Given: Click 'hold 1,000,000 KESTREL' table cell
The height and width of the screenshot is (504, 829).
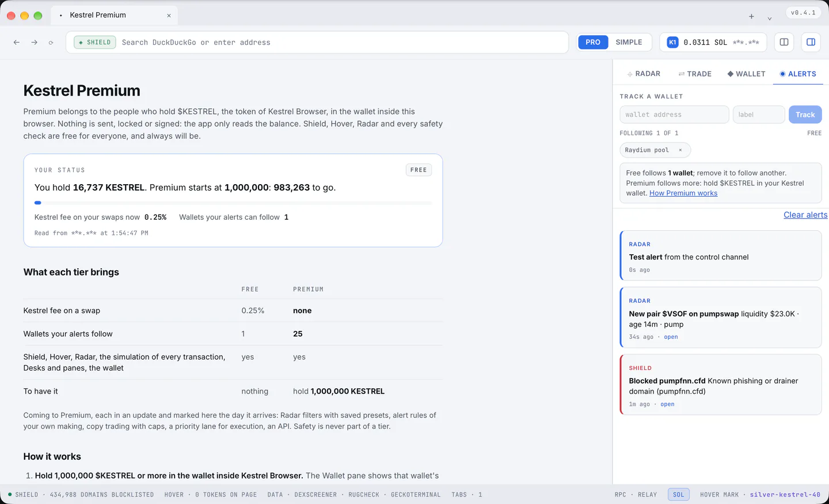Looking at the screenshot, I should (339, 391).
